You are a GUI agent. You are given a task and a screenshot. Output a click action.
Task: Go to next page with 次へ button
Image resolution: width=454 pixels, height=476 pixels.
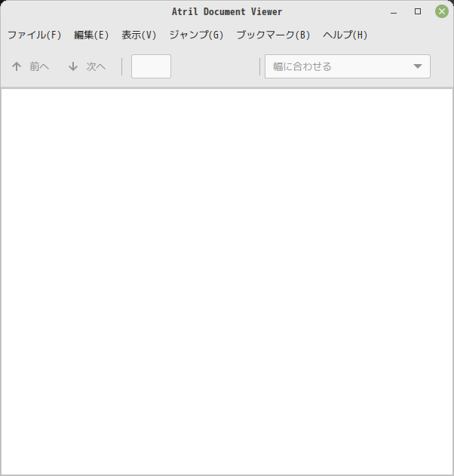pos(87,66)
